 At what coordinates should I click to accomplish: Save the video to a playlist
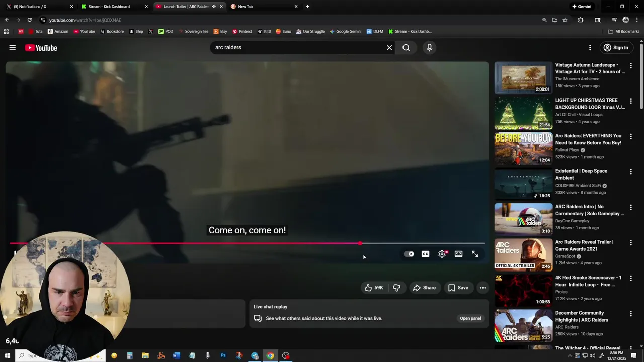click(x=458, y=288)
